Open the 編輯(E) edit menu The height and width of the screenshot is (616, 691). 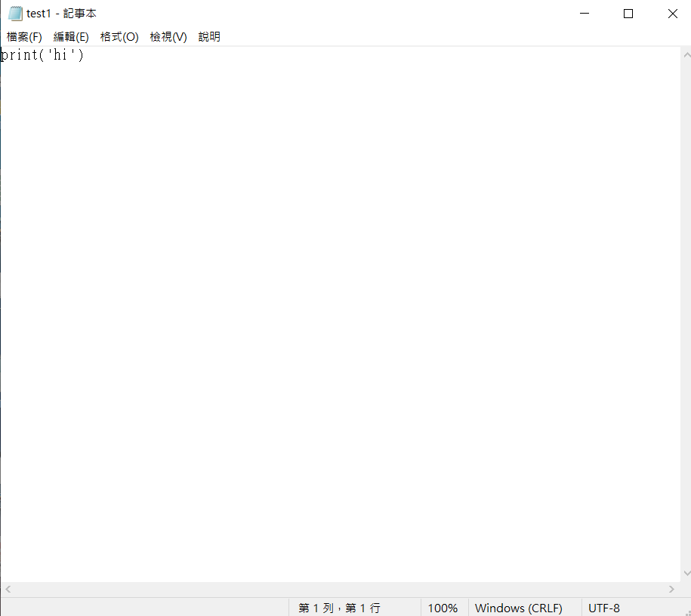tap(71, 36)
